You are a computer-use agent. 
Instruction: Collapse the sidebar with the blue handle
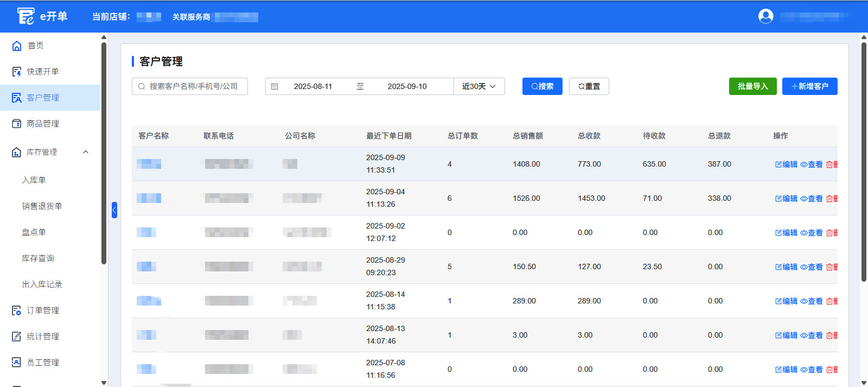click(x=114, y=210)
